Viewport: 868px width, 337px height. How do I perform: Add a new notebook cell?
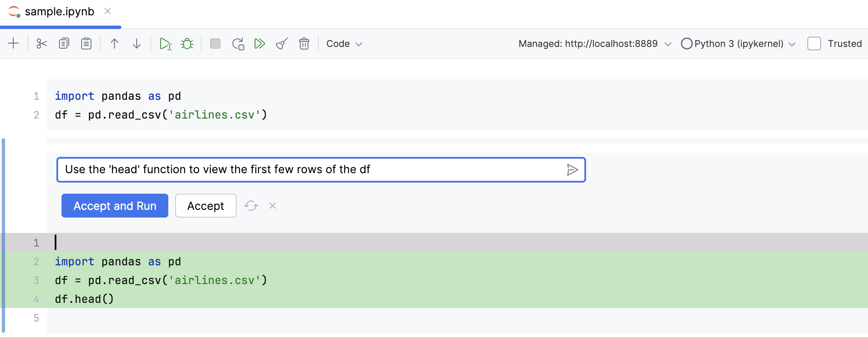pyautogui.click(x=14, y=43)
